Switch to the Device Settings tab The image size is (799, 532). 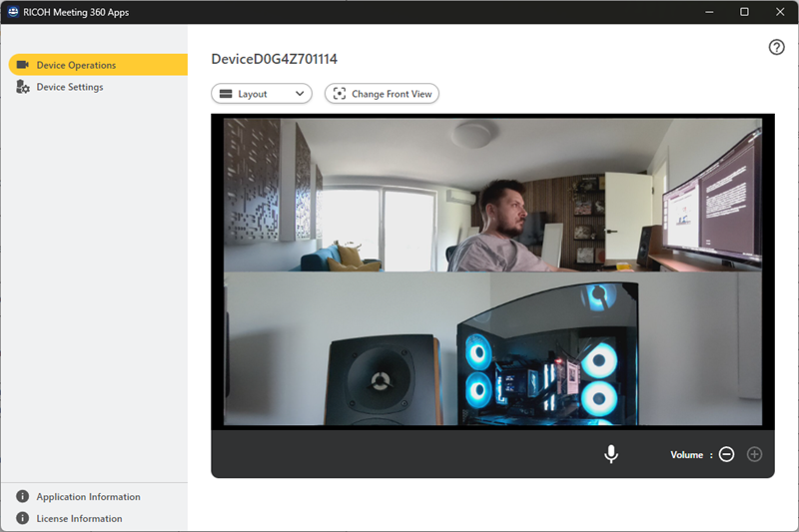[x=70, y=87]
